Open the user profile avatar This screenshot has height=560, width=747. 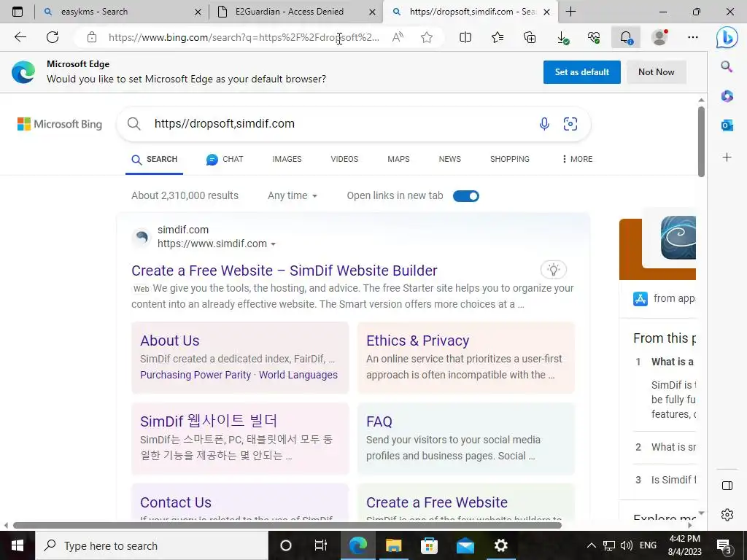[659, 37]
